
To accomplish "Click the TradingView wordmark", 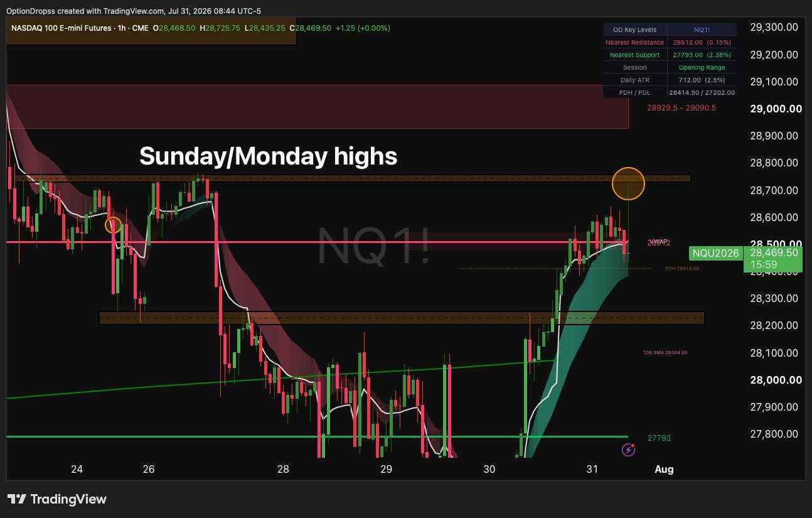I will [x=68, y=499].
